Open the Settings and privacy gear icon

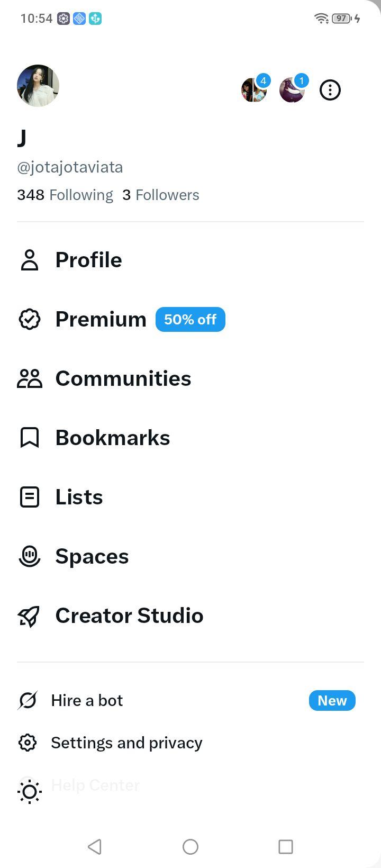coord(28,743)
